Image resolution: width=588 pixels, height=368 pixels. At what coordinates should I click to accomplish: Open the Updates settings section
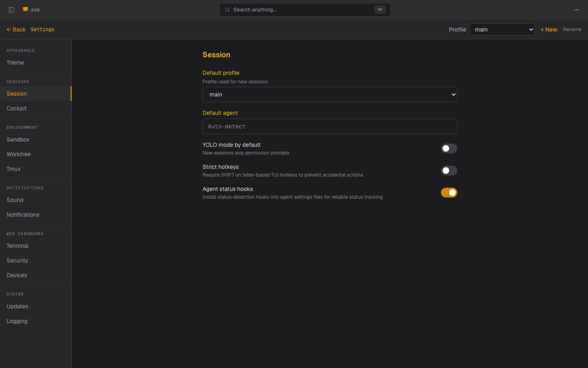(36, 306)
